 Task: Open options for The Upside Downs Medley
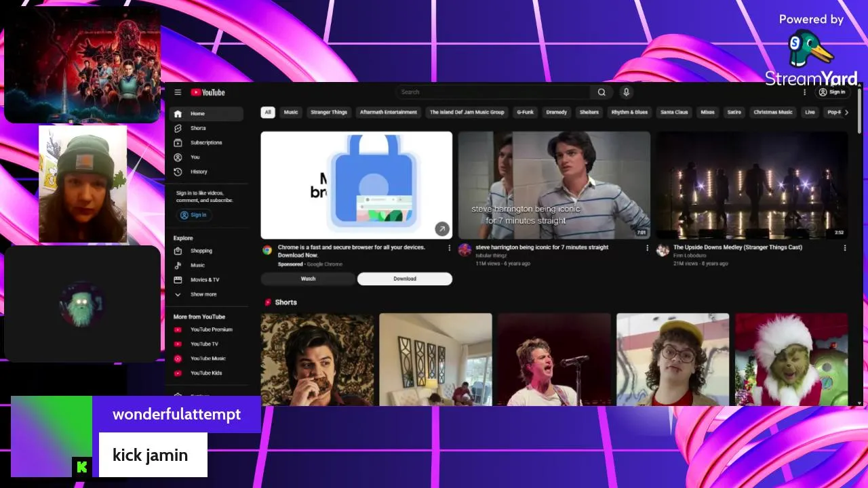[845, 248]
